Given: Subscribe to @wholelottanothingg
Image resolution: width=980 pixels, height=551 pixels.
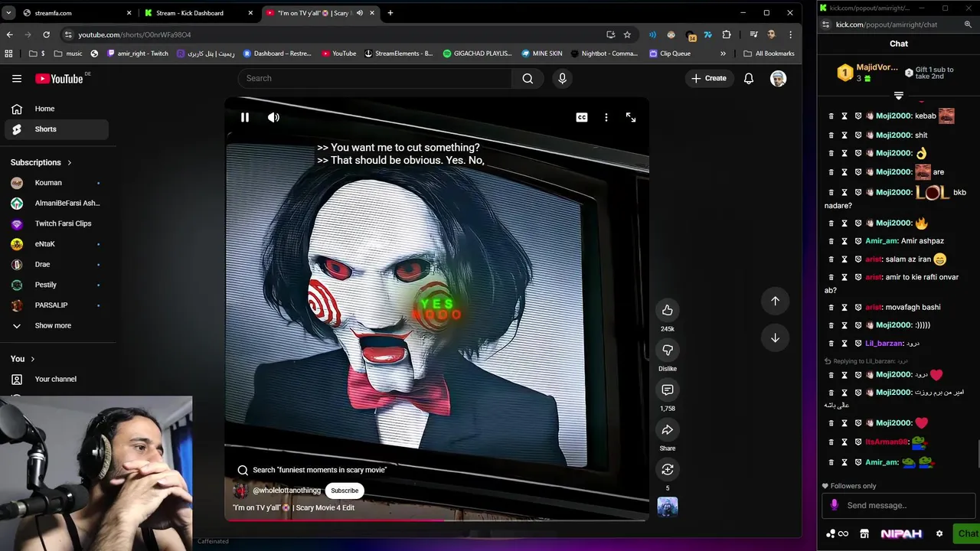Looking at the screenshot, I should (x=345, y=491).
